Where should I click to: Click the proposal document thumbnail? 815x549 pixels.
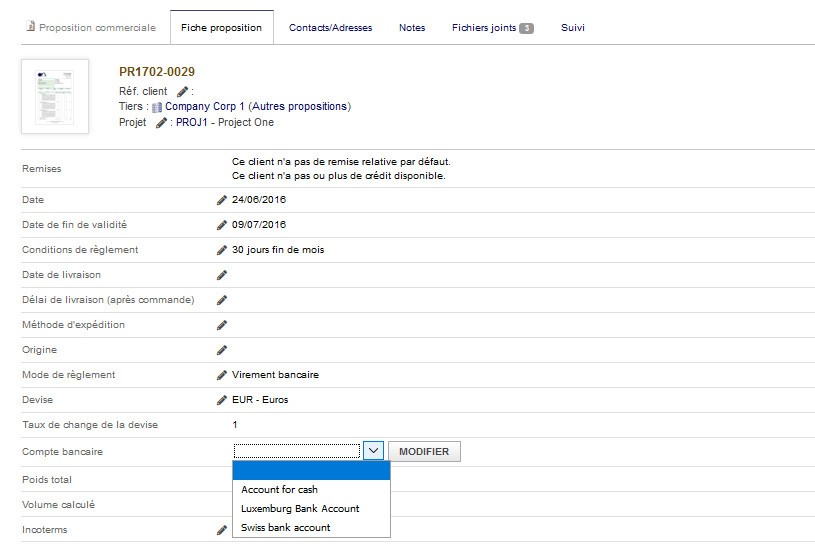click(55, 96)
